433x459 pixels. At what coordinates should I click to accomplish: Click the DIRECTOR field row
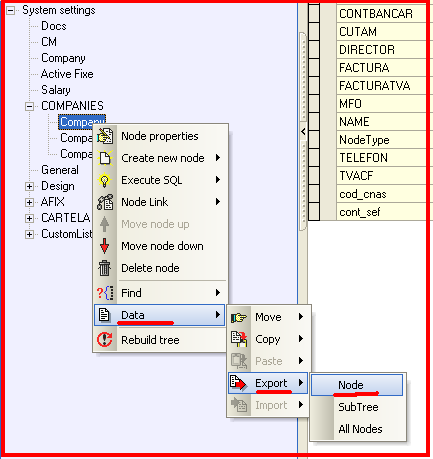click(381, 50)
